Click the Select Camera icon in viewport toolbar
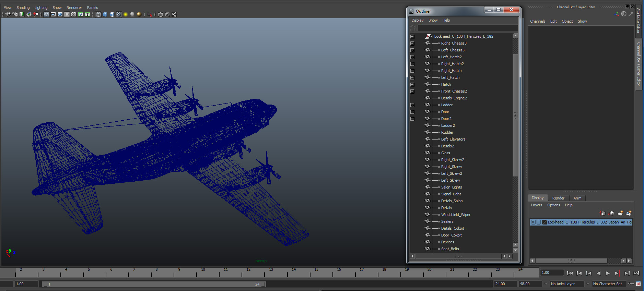Screen dimensions: 644x291 [x=8, y=14]
